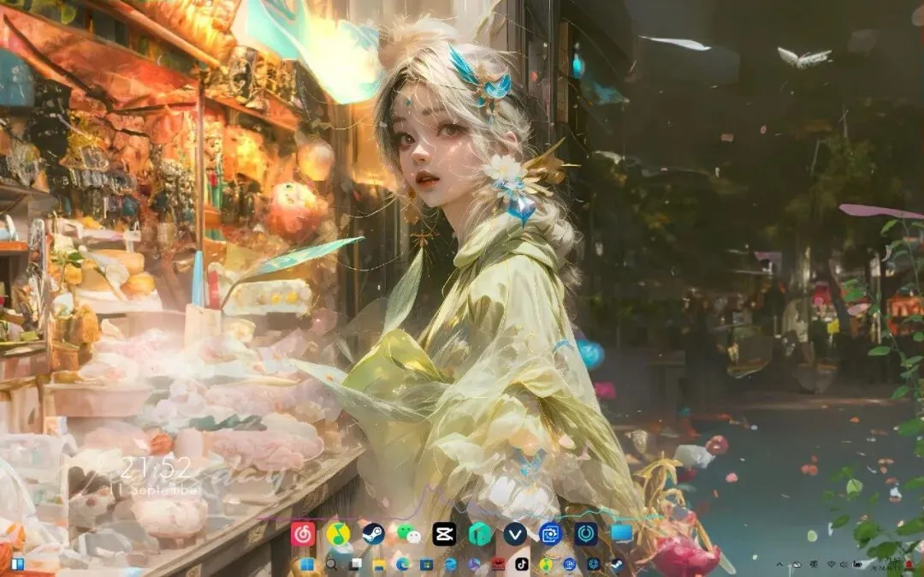This screenshot has width=924, height=577.
Task: Open Wi-Fi network settings in tray
Action: [832, 565]
